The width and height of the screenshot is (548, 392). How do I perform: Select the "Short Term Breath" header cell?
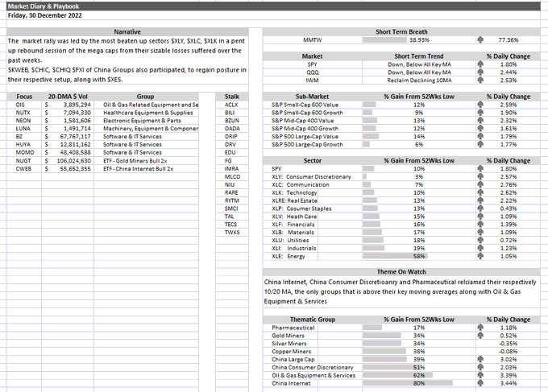[x=401, y=31]
